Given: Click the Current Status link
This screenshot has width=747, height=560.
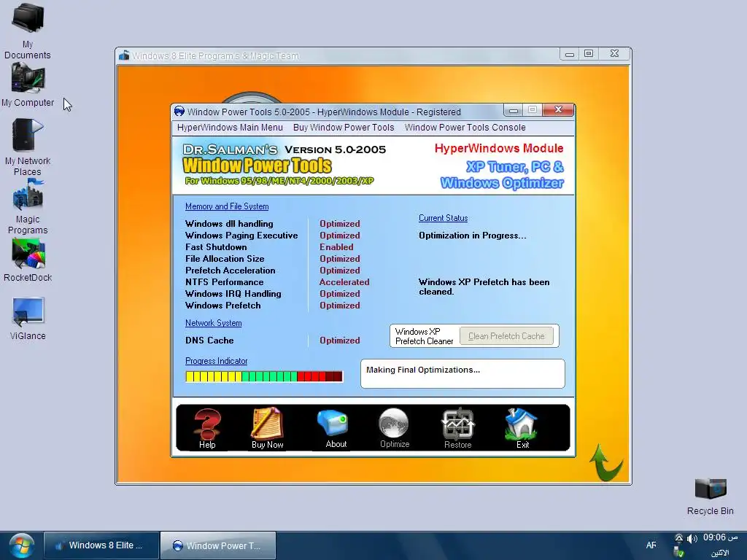Looking at the screenshot, I should [x=443, y=218].
